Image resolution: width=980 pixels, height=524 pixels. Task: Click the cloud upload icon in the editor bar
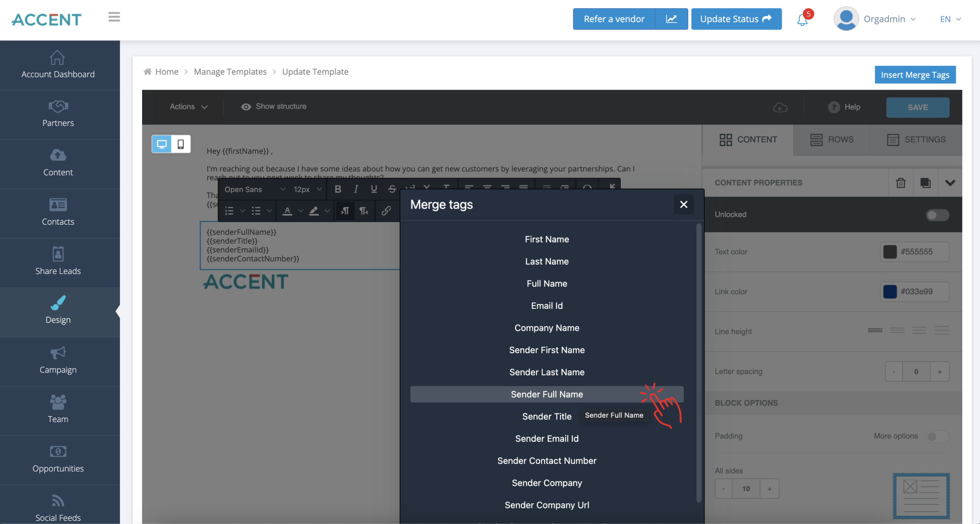(x=780, y=108)
